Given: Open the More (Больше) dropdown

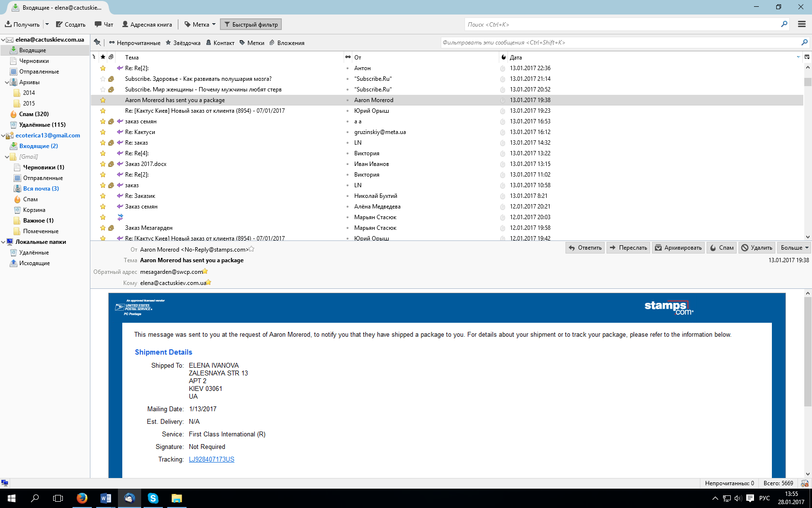Looking at the screenshot, I should click(x=794, y=248).
